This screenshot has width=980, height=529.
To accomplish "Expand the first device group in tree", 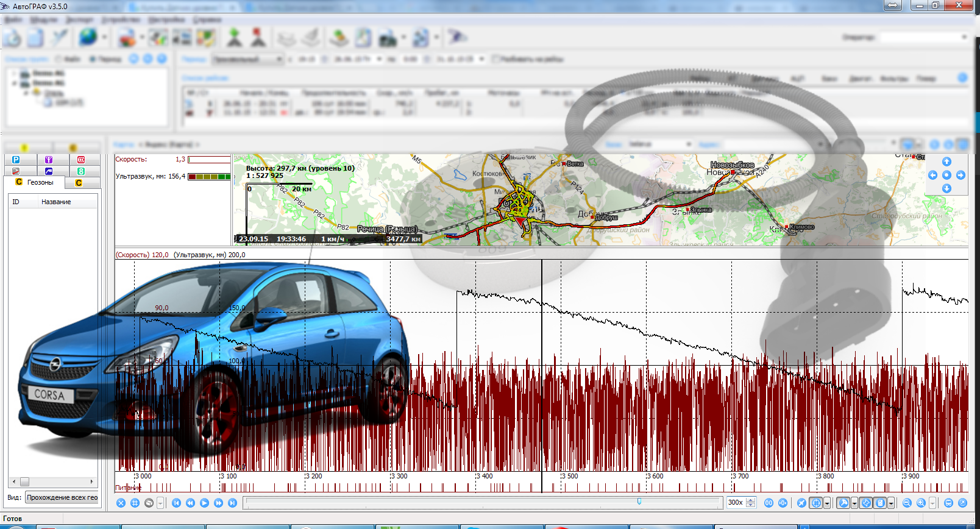I will [14, 73].
